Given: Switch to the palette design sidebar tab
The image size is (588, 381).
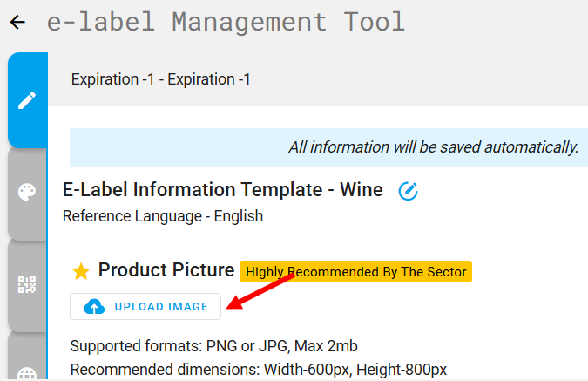Looking at the screenshot, I should [27, 192].
